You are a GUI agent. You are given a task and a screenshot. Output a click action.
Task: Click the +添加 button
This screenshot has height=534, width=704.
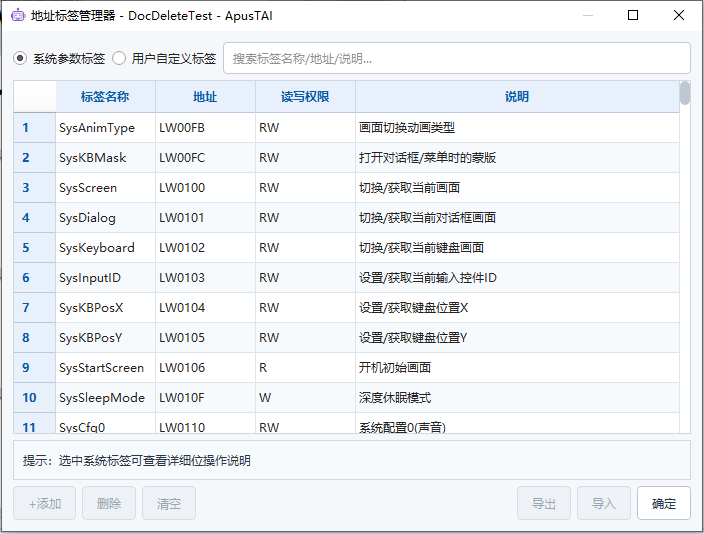point(44,503)
